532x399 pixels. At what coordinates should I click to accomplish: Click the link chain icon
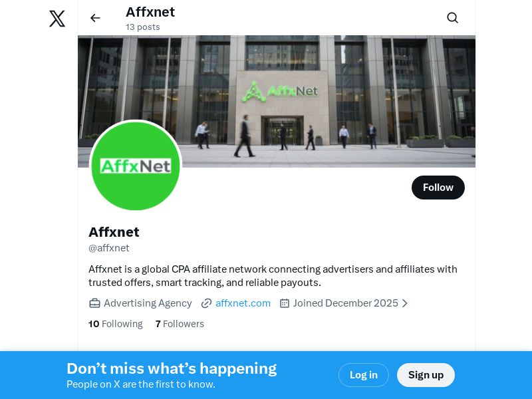coord(206,303)
